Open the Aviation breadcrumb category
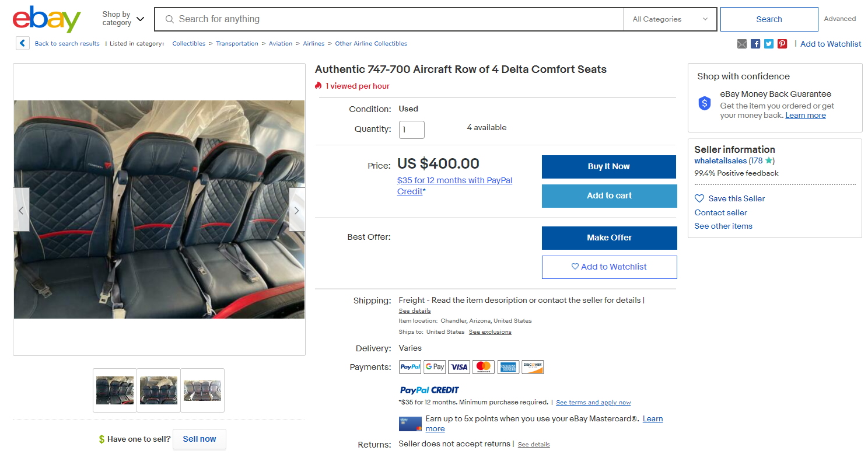868x461 pixels. (x=281, y=43)
